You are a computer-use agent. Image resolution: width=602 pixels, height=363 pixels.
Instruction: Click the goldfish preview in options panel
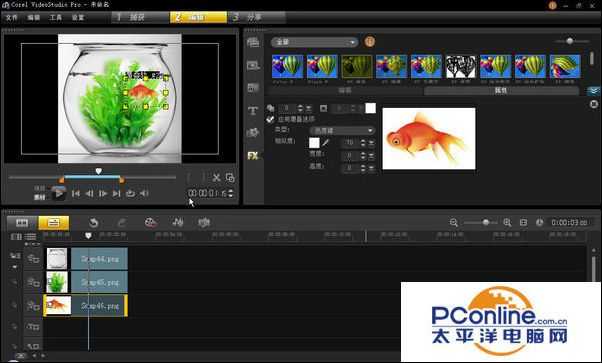click(429, 139)
